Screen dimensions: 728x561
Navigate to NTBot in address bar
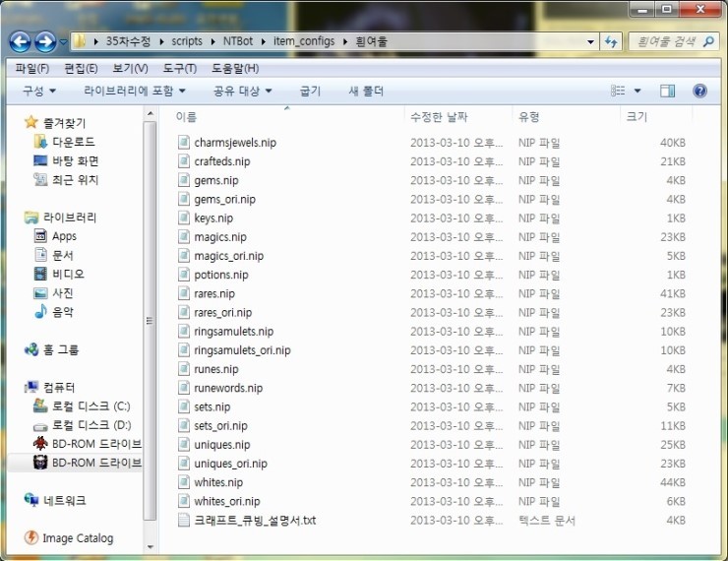(x=238, y=41)
